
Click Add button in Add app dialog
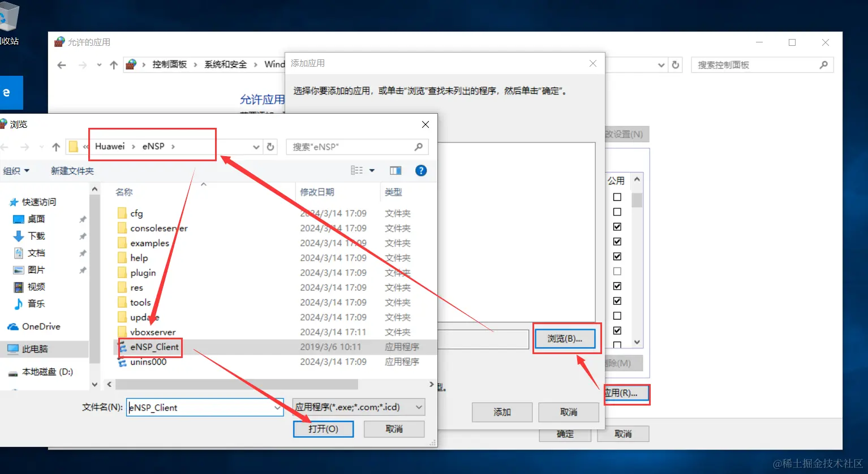(x=502, y=412)
